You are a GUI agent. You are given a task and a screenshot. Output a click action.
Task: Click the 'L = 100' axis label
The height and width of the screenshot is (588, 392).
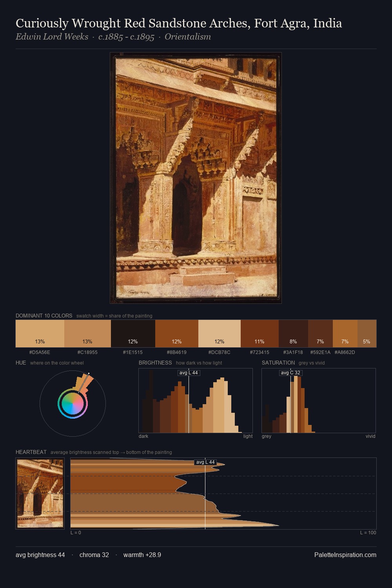tap(368, 533)
